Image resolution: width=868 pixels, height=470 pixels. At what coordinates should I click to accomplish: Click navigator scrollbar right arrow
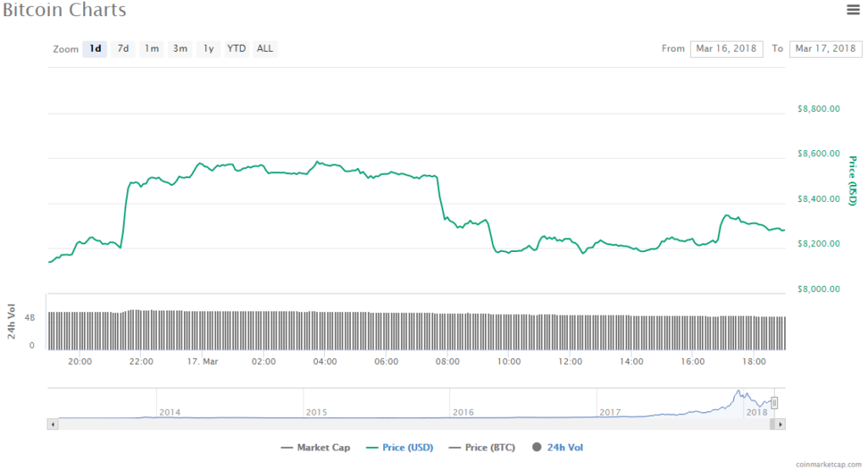tap(781, 423)
